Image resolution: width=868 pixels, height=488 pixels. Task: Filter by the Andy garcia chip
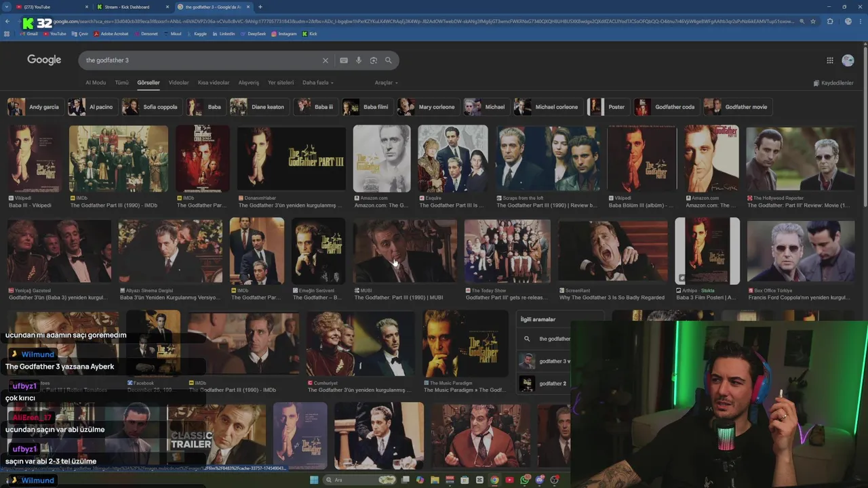click(35, 107)
